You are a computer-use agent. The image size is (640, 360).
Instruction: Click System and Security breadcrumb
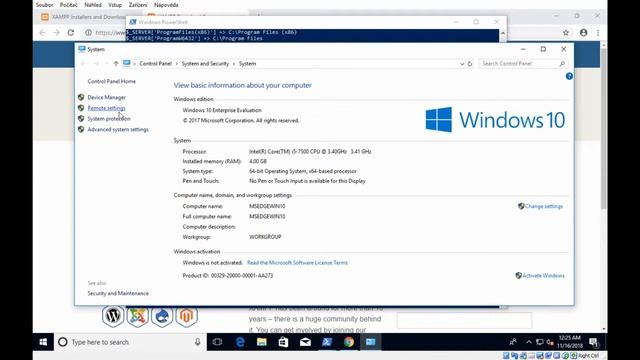click(x=205, y=64)
